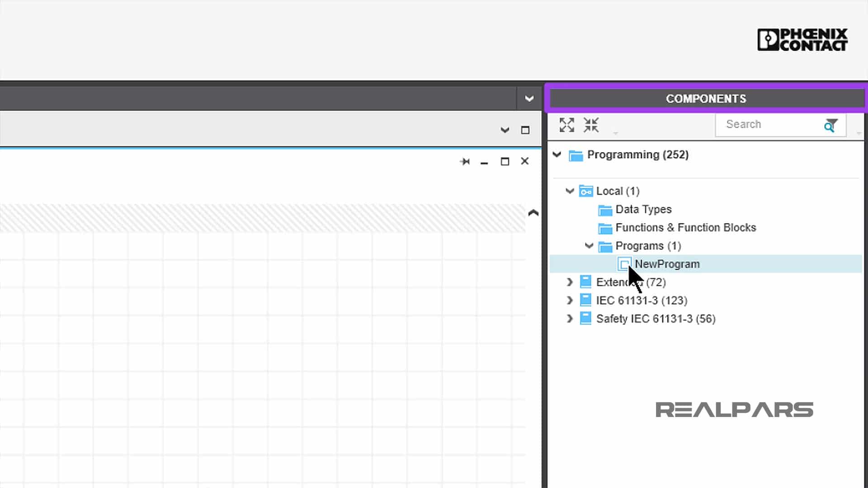The image size is (868, 488).
Task: Select the NewProgram item icon
Action: (624, 263)
